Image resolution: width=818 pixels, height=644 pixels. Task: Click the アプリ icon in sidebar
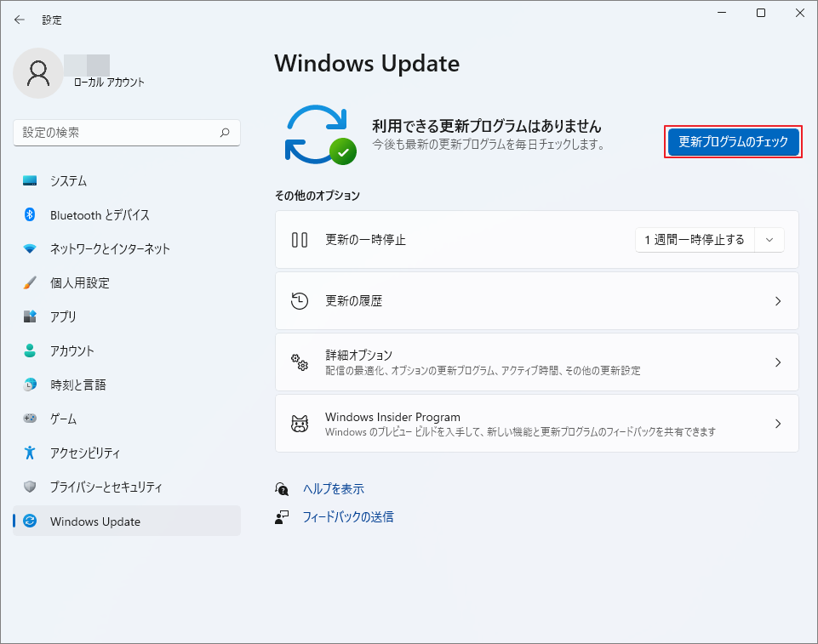[30, 316]
